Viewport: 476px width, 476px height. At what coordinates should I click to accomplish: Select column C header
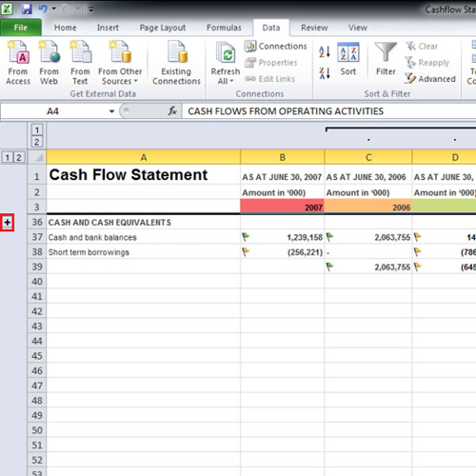point(368,157)
